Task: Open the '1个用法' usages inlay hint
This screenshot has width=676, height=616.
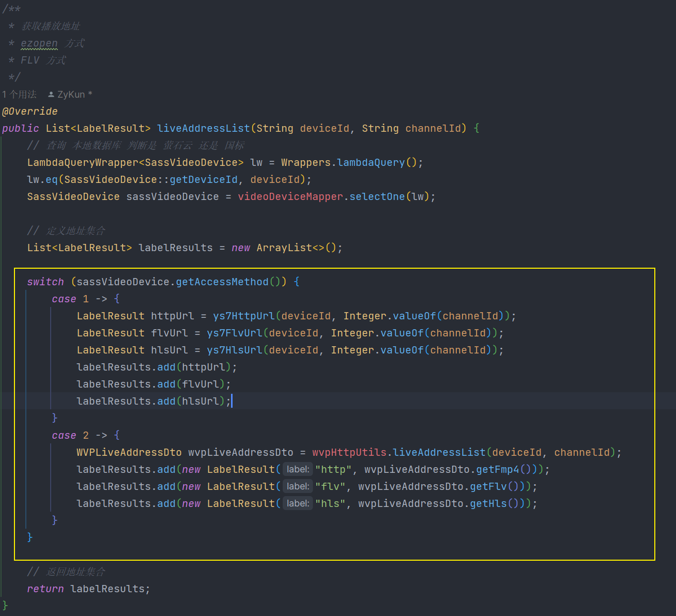Action: click(x=20, y=95)
